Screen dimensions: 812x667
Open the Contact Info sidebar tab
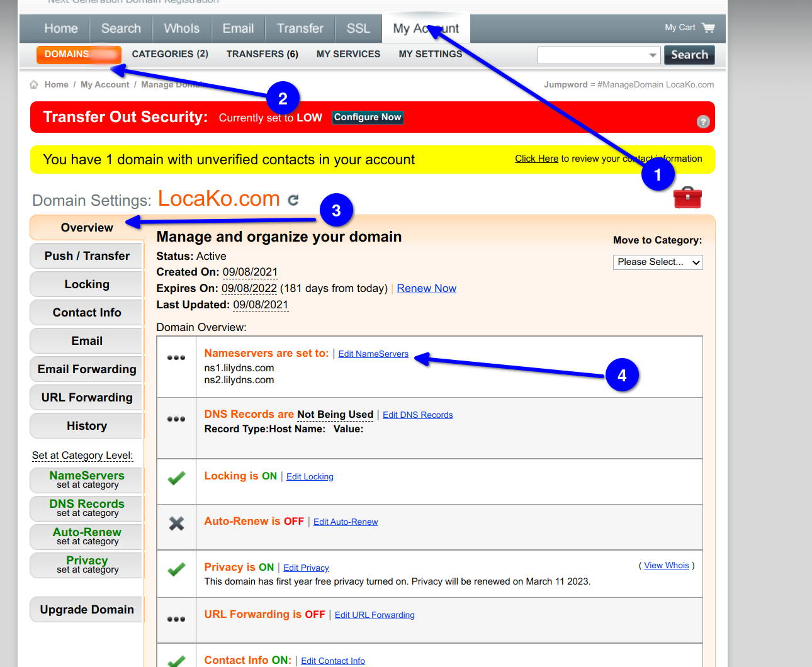(x=87, y=312)
